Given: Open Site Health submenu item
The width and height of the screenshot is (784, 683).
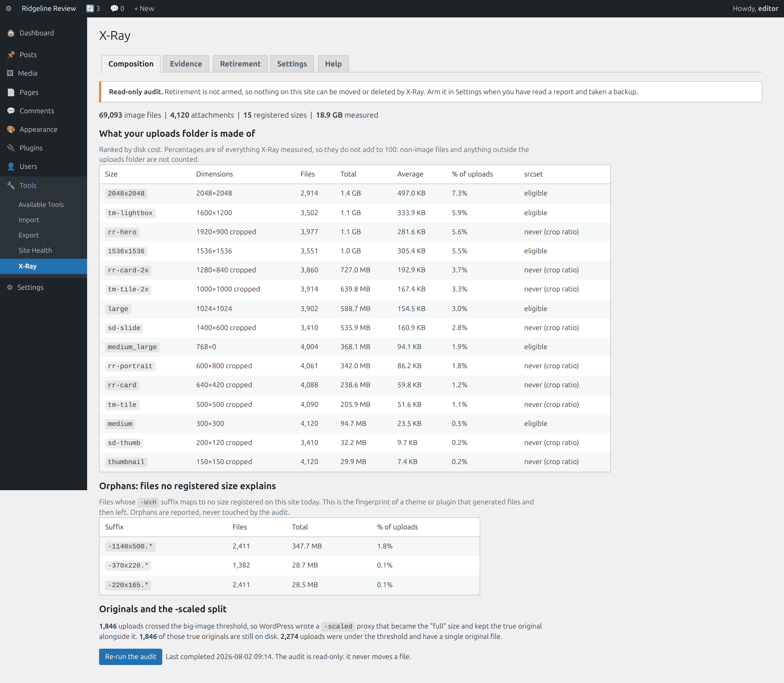Looking at the screenshot, I should (35, 251).
